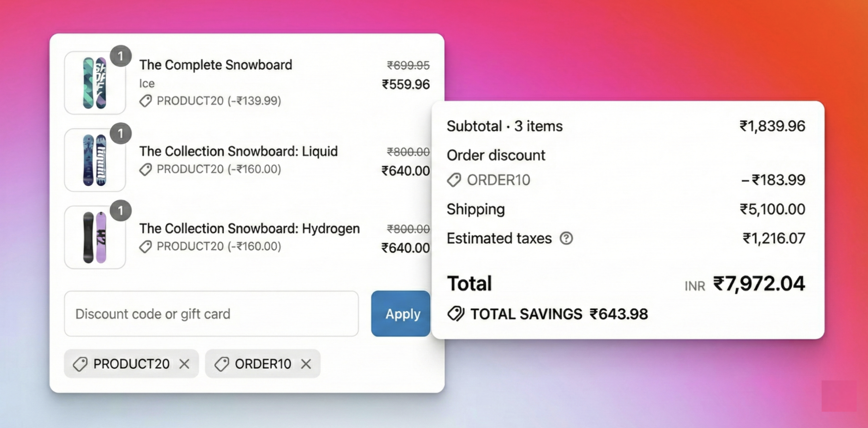Click the tag icon beside PRODUCT20 on The Complete Snowboard
Image resolution: width=868 pixels, height=428 pixels.
coord(145,101)
